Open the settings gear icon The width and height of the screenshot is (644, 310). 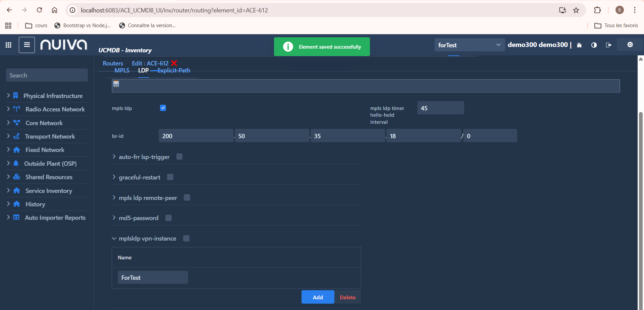coord(630,45)
